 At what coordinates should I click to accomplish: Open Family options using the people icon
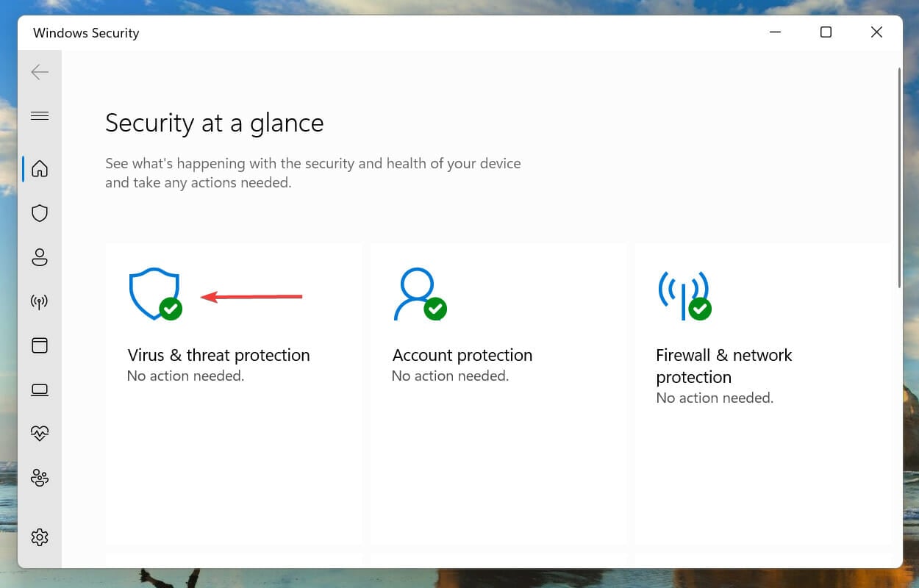pos(40,478)
